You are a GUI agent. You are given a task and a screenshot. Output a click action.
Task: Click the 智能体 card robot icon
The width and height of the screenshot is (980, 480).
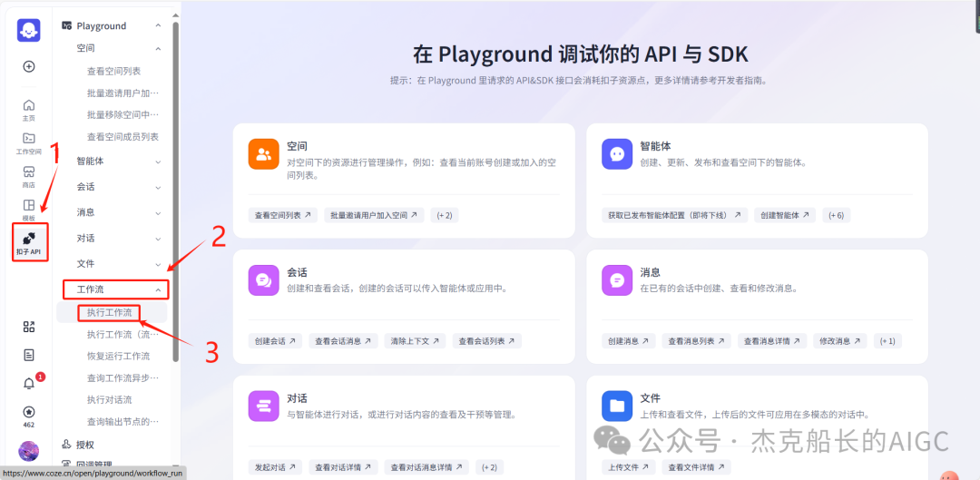[x=617, y=153]
